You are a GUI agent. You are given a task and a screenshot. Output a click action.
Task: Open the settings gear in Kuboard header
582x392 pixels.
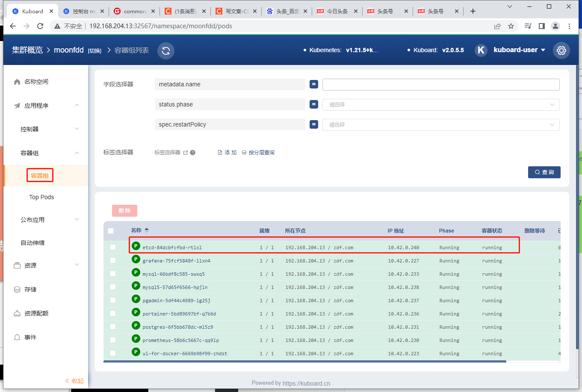tap(561, 50)
